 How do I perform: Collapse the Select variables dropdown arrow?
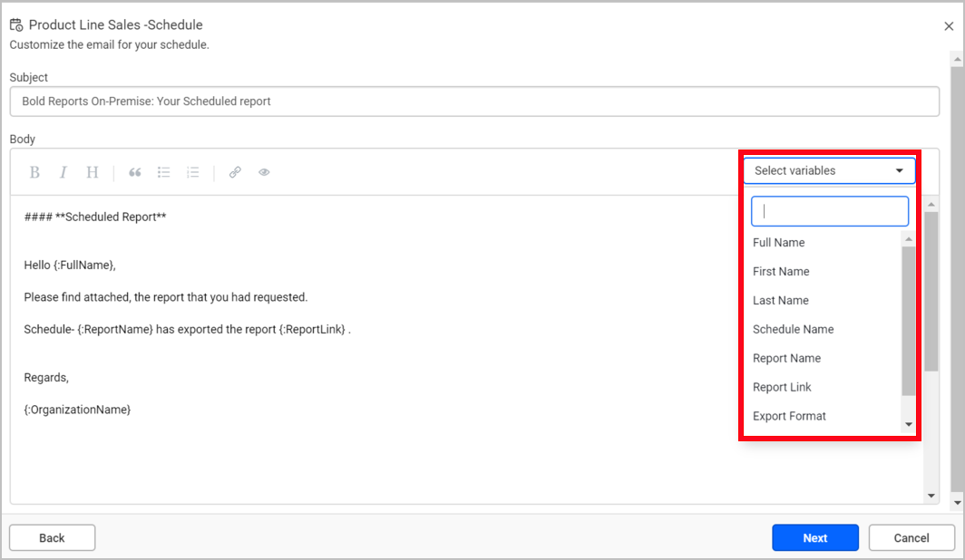900,170
